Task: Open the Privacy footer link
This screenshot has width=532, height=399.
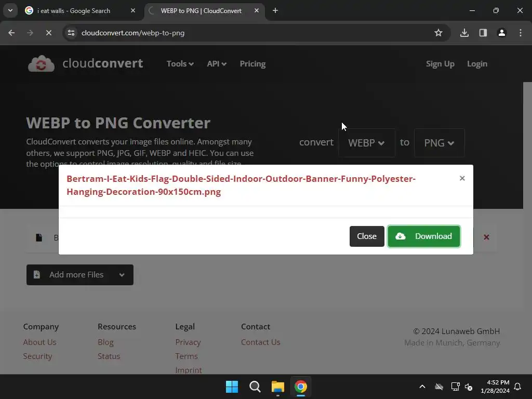Action: (x=188, y=342)
